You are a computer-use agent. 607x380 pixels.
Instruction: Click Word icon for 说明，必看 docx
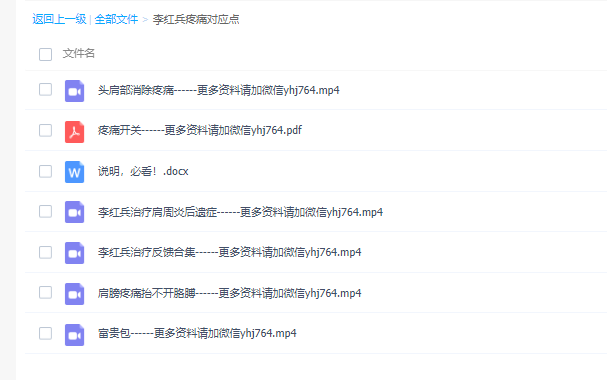click(74, 172)
